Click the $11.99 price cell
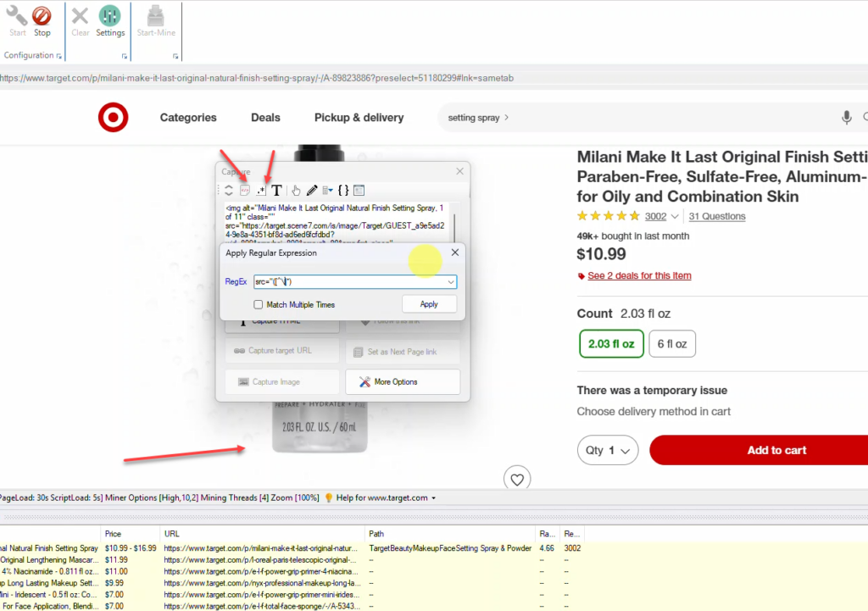868x611 pixels. [x=116, y=559]
